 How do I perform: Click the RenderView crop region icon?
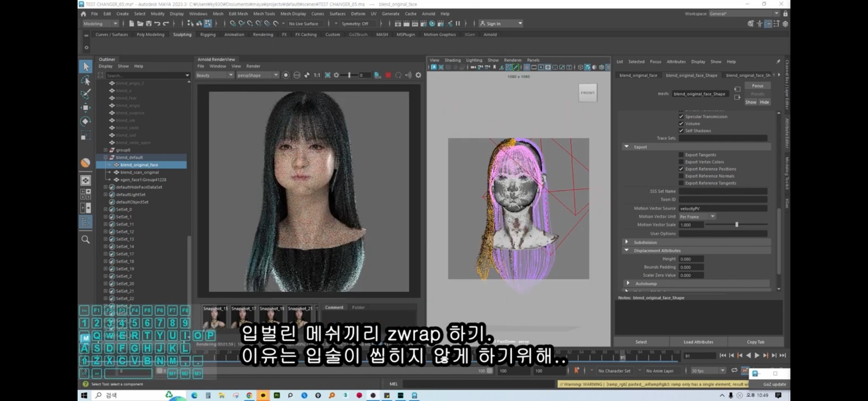click(x=328, y=75)
